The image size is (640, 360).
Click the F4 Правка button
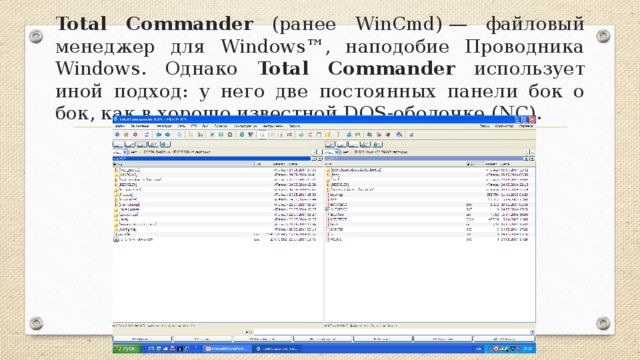point(202,339)
